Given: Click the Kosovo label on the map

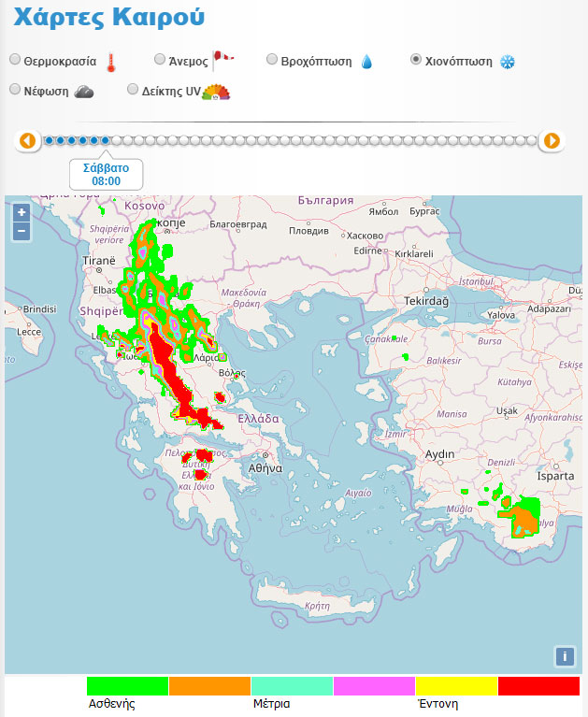Looking at the screenshot, I should pyautogui.click(x=145, y=207).
